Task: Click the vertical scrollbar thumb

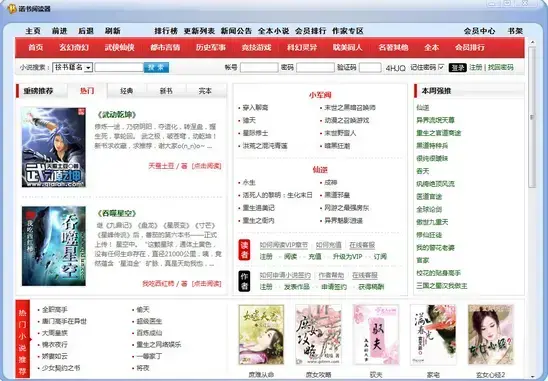Action: tap(532, 117)
